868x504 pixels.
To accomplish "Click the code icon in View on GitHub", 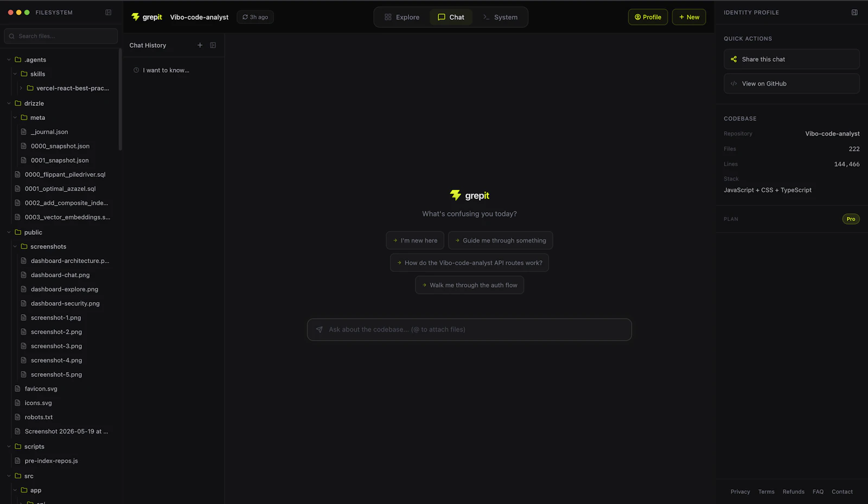I will click(733, 84).
